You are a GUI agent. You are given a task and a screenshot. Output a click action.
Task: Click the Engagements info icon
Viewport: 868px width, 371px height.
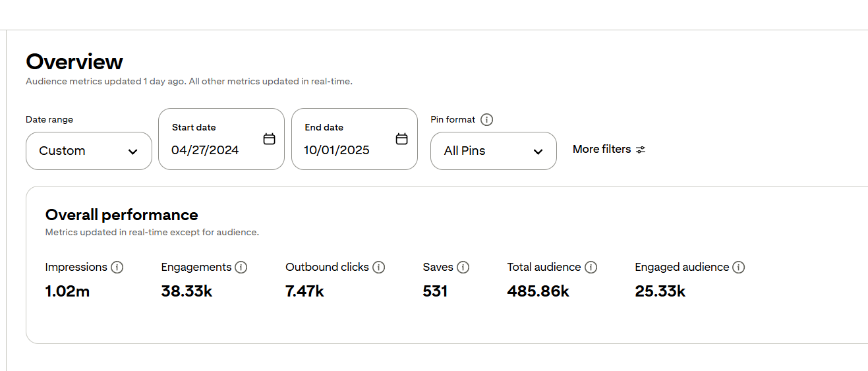tap(241, 268)
